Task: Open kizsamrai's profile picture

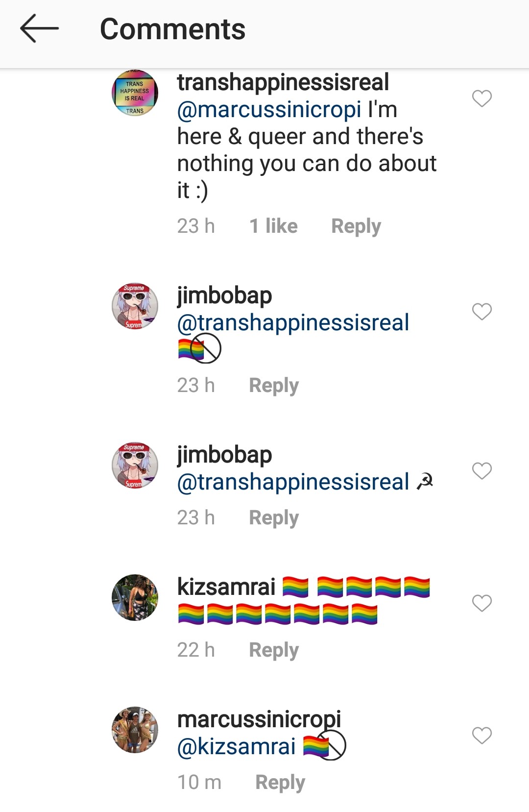Action: pos(135,598)
